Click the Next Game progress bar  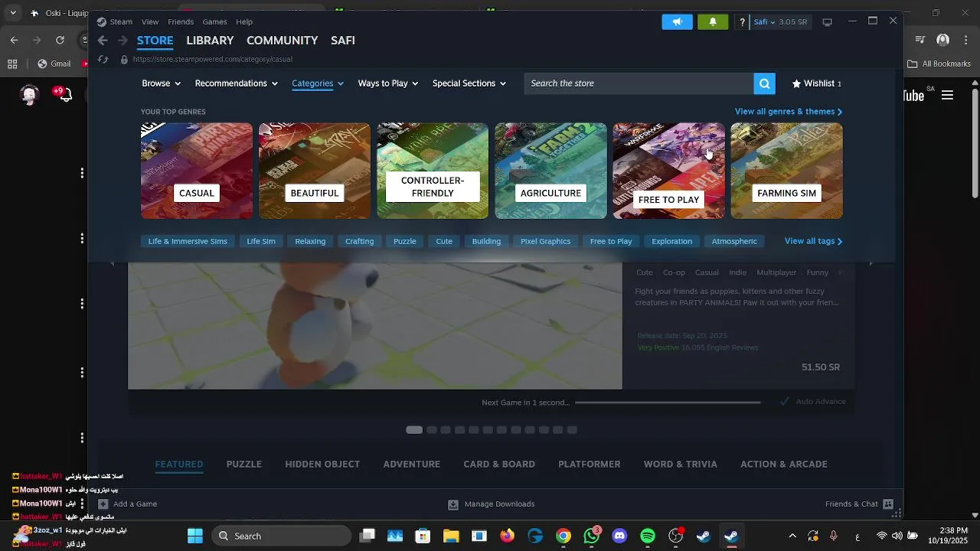coord(668,402)
